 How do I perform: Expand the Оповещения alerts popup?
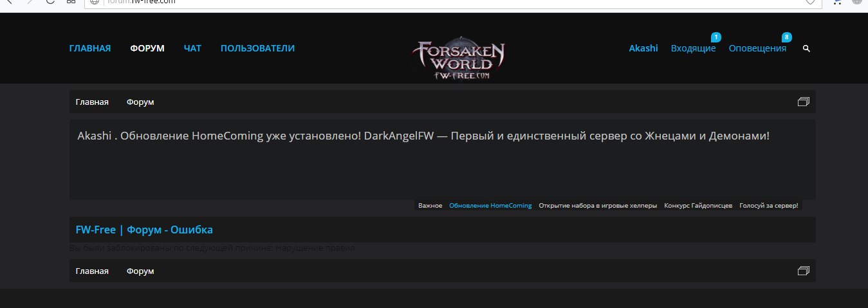tap(757, 48)
